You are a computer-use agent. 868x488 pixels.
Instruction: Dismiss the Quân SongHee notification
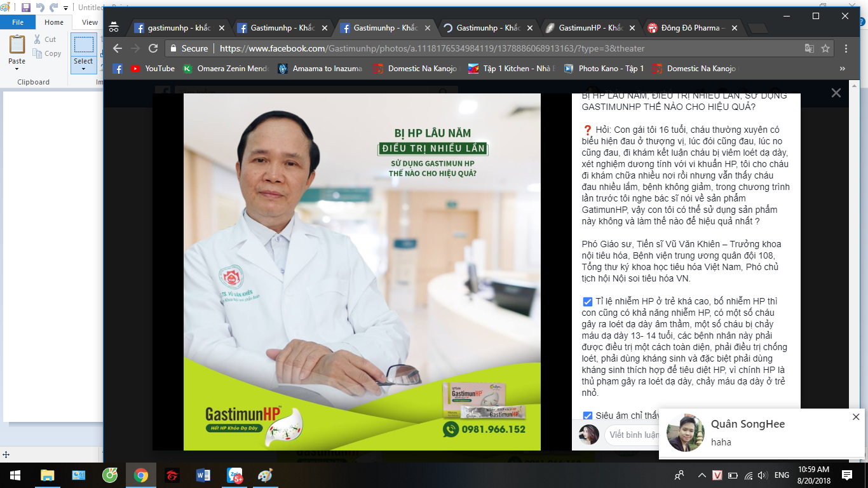[x=856, y=417]
